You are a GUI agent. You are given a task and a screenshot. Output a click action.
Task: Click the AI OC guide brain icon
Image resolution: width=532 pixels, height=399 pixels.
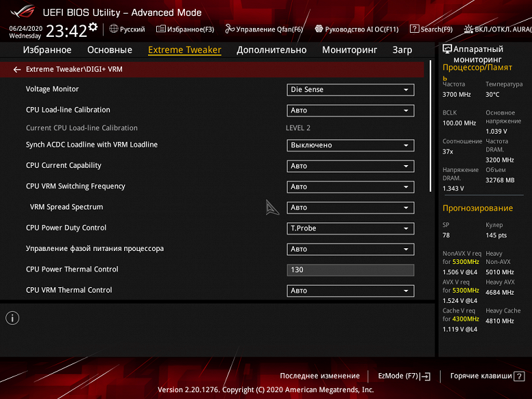pyautogui.click(x=319, y=29)
